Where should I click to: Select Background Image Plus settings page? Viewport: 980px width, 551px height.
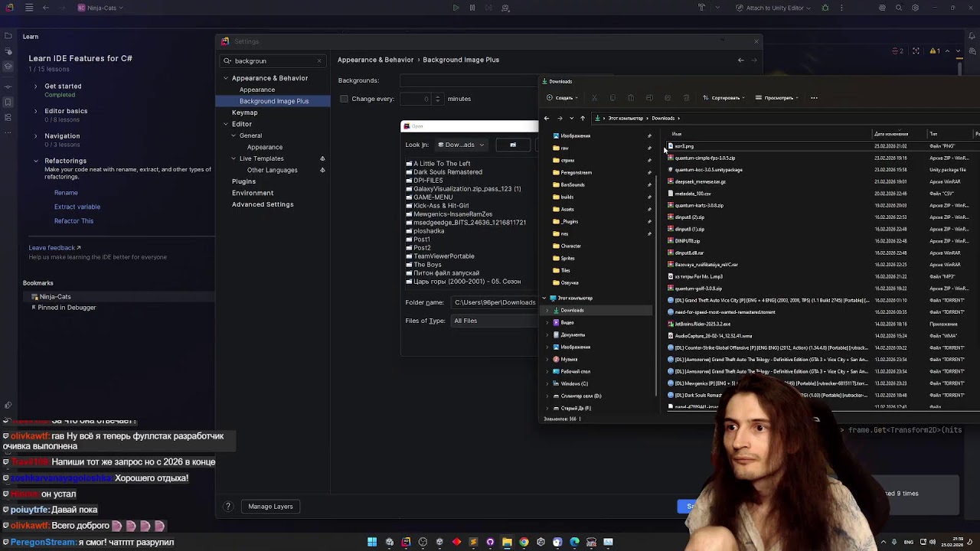tap(273, 101)
